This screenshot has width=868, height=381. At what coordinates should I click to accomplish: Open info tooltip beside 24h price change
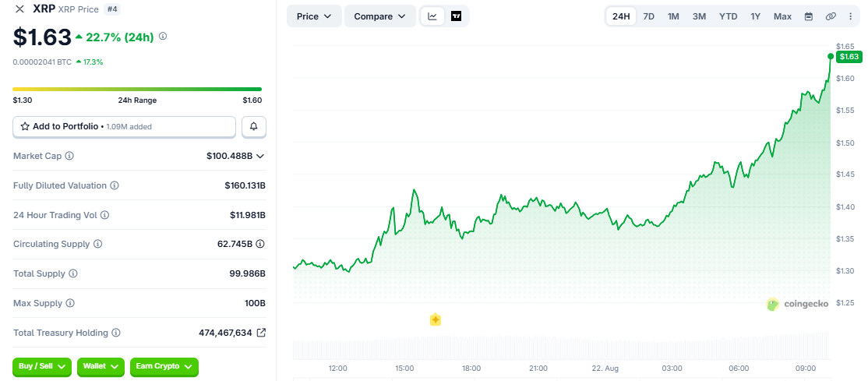(163, 36)
